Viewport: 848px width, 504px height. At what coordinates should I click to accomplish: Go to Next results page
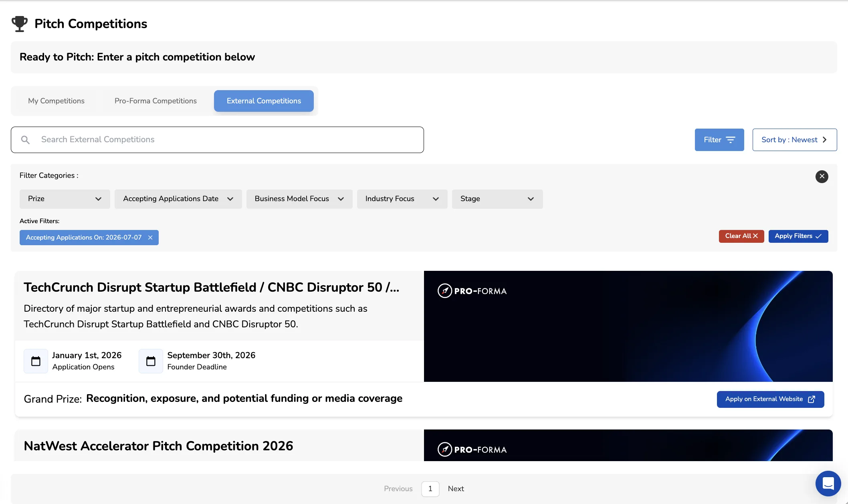pyautogui.click(x=456, y=489)
